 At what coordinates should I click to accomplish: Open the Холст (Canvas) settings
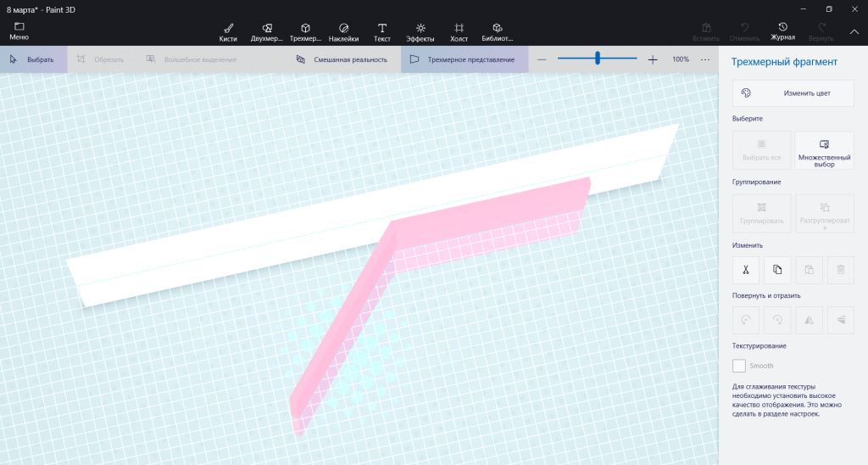[x=459, y=32]
